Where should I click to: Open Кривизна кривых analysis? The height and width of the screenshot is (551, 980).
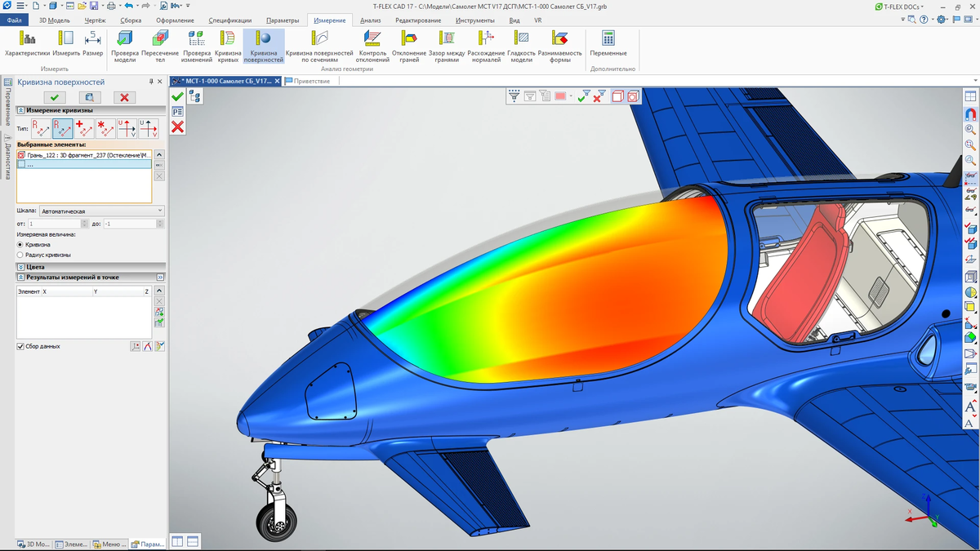pyautogui.click(x=228, y=47)
